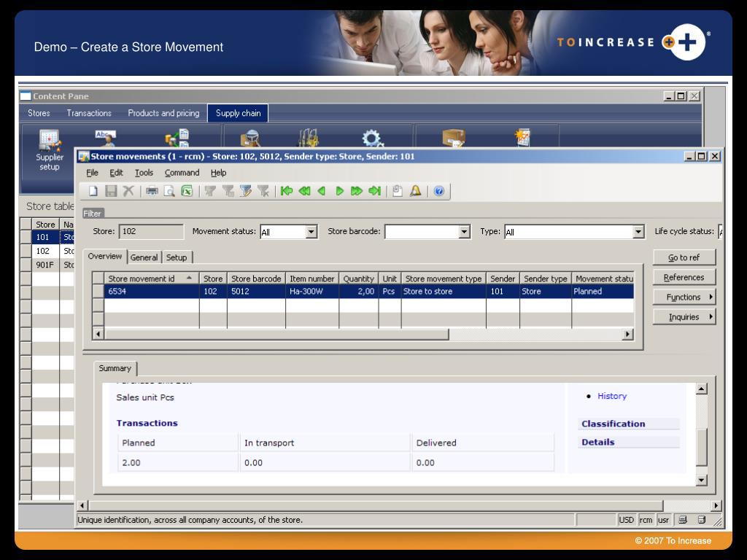
Task: Click the Store movement type column header
Action: click(x=444, y=279)
